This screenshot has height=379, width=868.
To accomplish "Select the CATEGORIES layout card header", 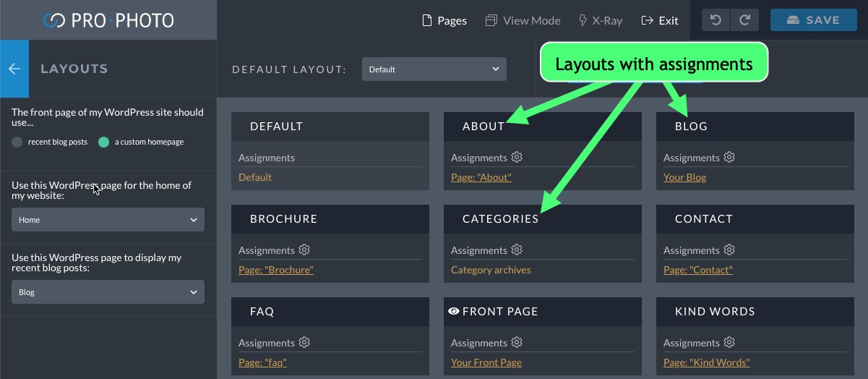I will [543, 218].
